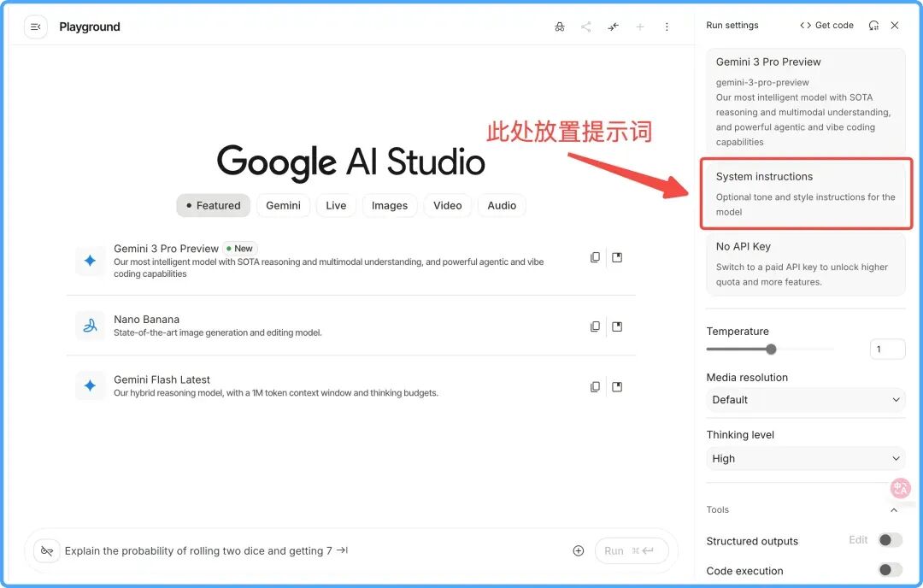Click the add media plus icon in prompt bar
Screen dimensions: 923x588
(x=579, y=551)
